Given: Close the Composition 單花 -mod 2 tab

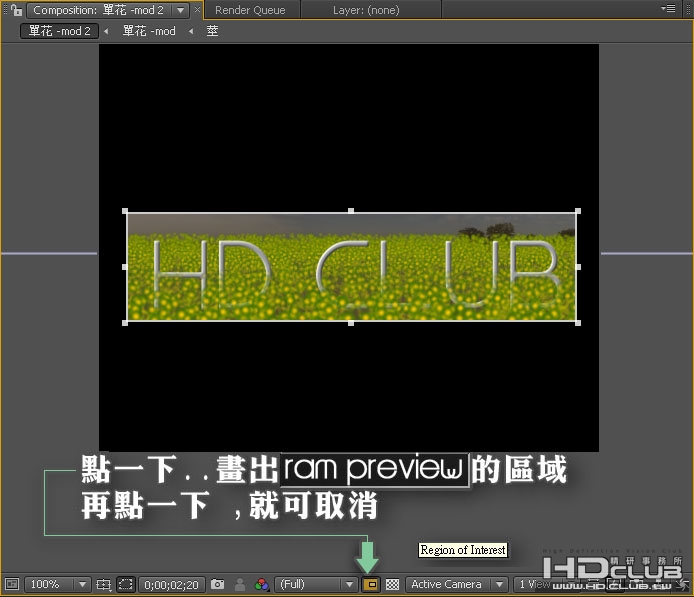Looking at the screenshot, I should pyautogui.click(x=197, y=9).
